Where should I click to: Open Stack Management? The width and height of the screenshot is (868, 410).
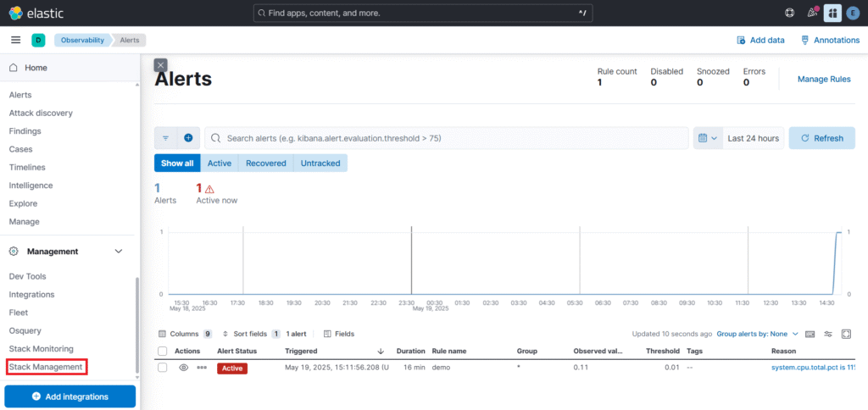coord(46,367)
